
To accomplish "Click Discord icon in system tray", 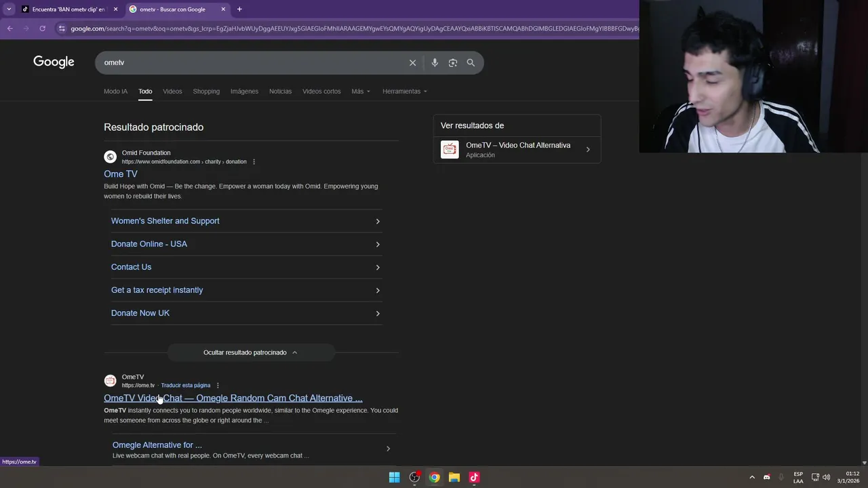I will pyautogui.click(x=767, y=477).
